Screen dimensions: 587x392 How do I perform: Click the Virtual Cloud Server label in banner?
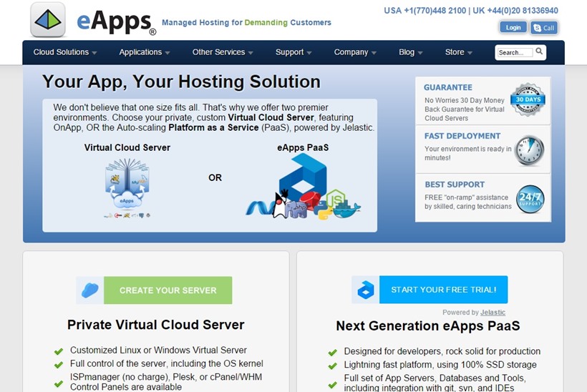(x=127, y=148)
